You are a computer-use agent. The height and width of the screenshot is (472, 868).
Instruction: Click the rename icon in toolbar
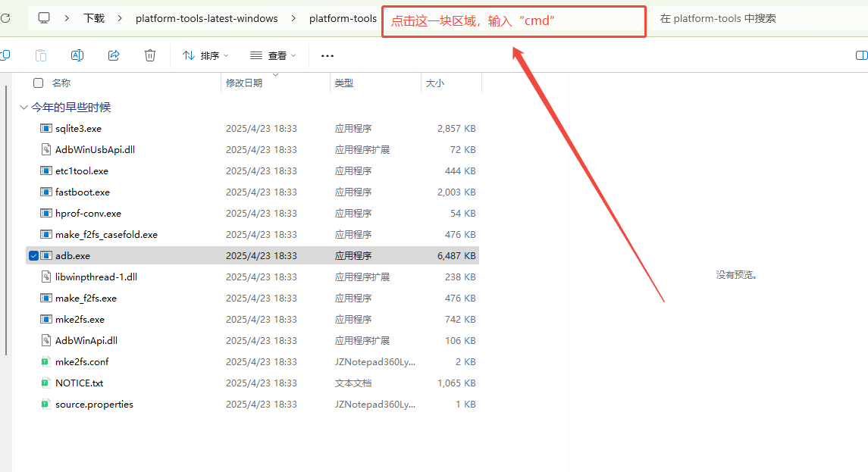77,55
